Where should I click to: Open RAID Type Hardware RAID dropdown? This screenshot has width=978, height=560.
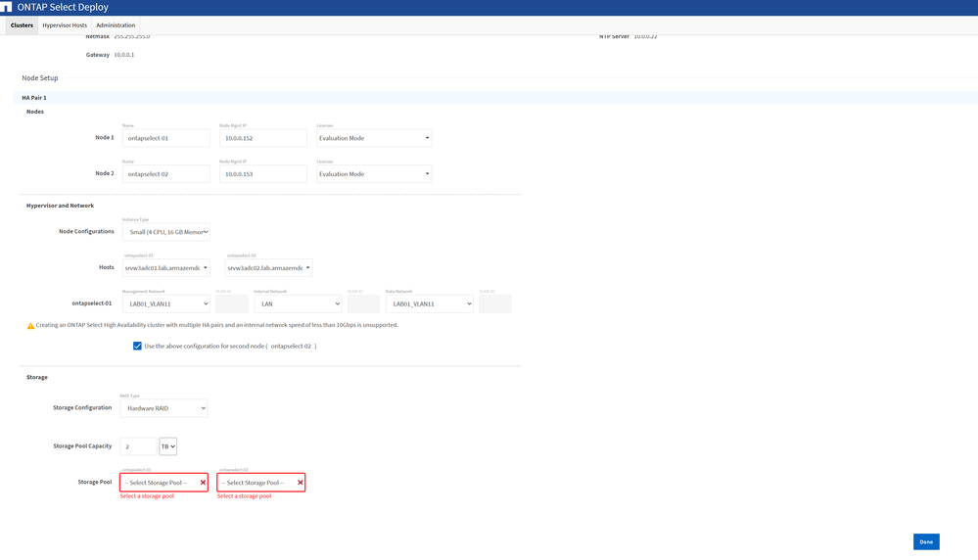163,408
